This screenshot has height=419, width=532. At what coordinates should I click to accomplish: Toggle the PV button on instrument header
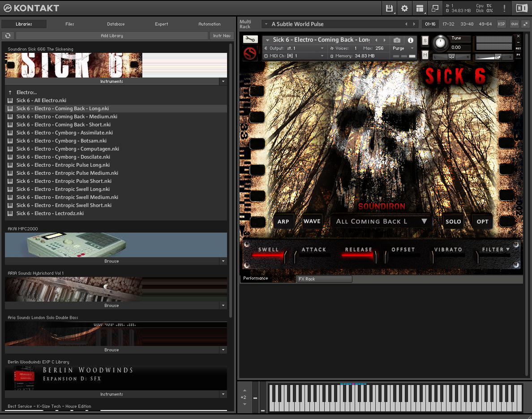tap(518, 55)
